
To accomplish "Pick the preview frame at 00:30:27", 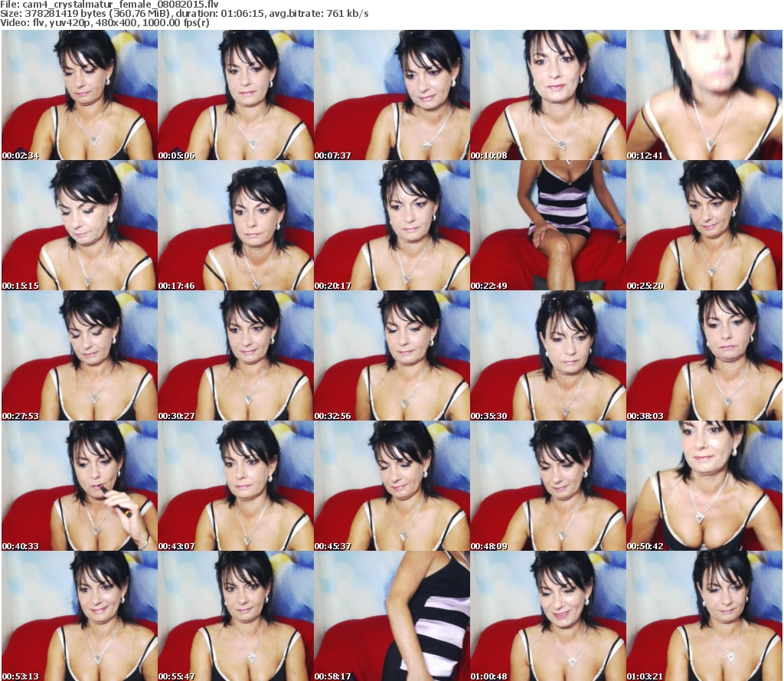I will click(x=236, y=355).
